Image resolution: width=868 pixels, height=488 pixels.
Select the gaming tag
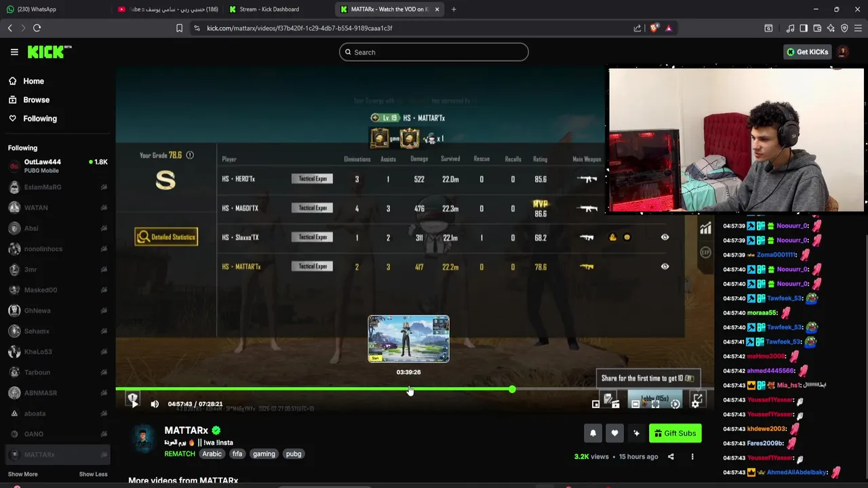pyautogui.click(x=264, y=454)
